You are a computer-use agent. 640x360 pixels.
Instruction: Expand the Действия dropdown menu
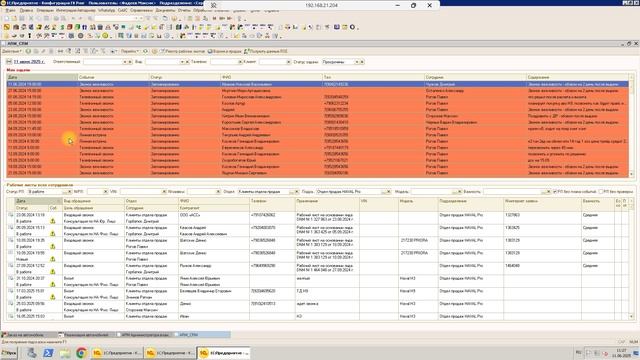[x=12, y=51]
